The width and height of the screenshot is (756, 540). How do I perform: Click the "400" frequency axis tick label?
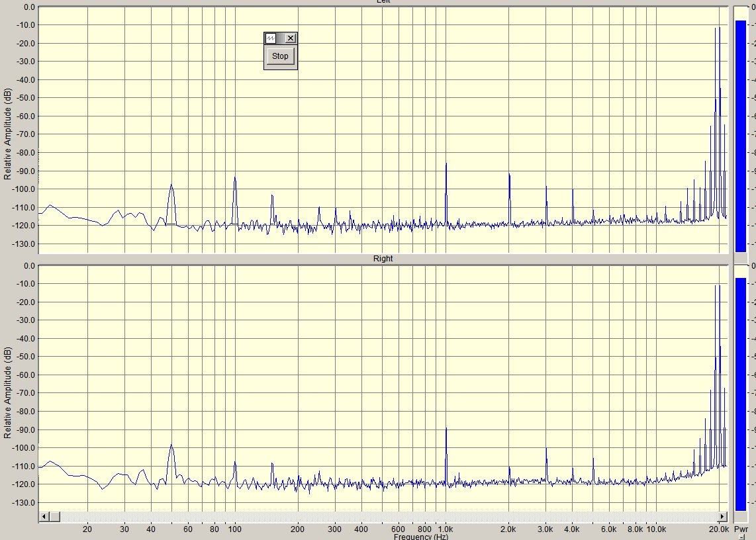coord(361,529)
